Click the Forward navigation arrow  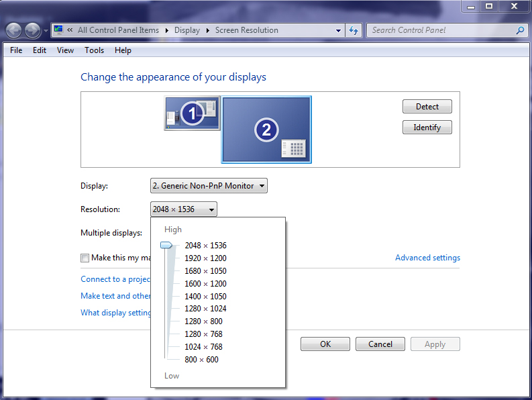[x=32, y=30]
